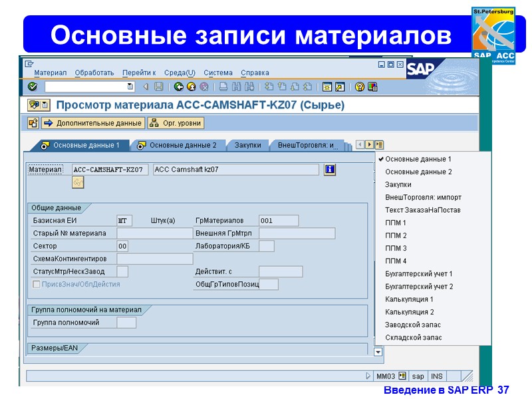Click the Find Next binoculars icon
This screenshot has height=399, width=532.
coord(249,87)
